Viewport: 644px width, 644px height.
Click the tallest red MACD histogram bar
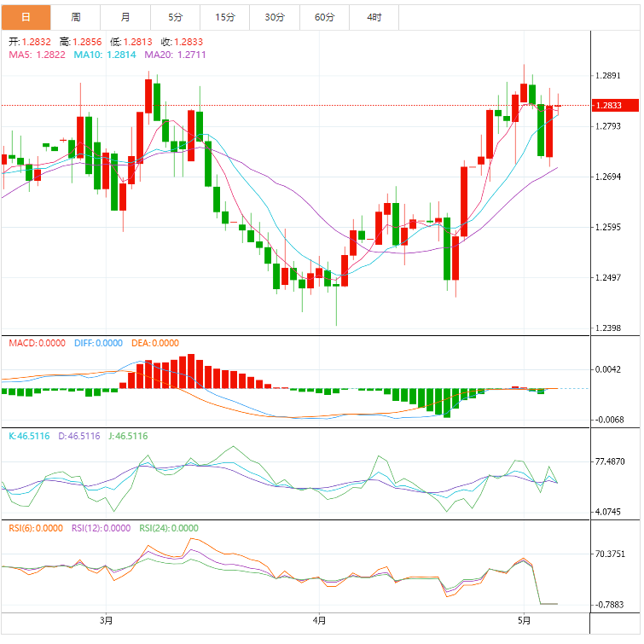pos(191,371)
